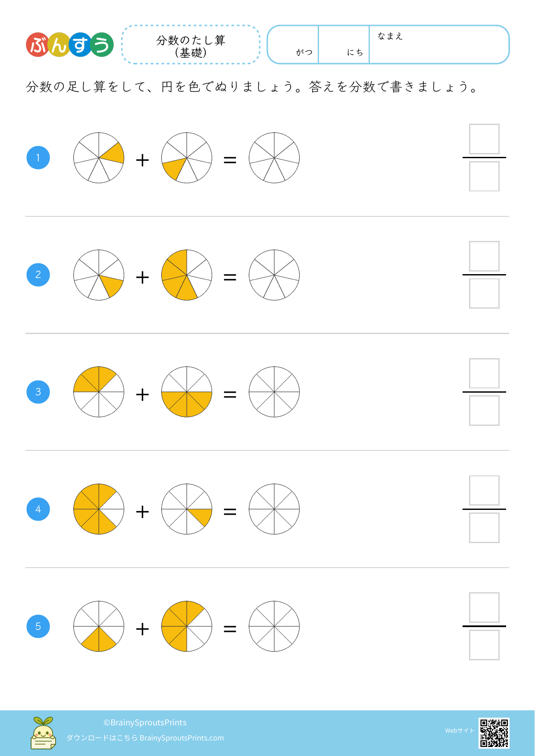Click the plus sign in problem 3

point(142,394)
